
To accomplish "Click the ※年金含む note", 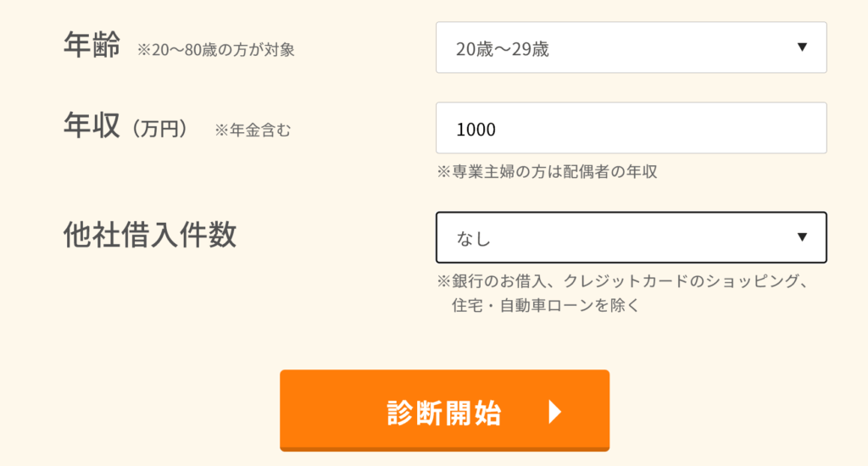I will [x=252, y=130].
